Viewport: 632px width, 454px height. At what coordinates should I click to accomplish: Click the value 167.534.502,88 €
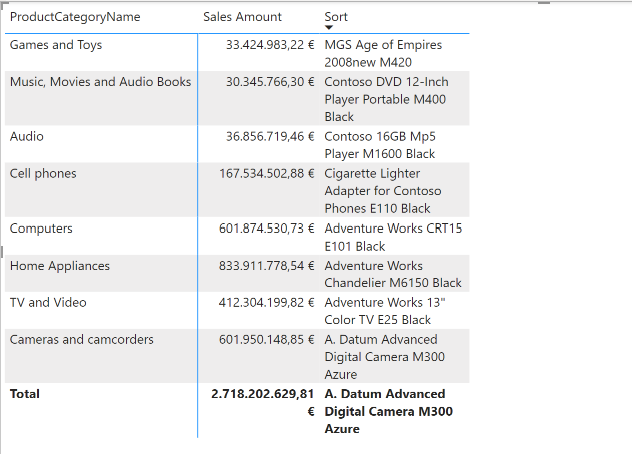point(266,173)
